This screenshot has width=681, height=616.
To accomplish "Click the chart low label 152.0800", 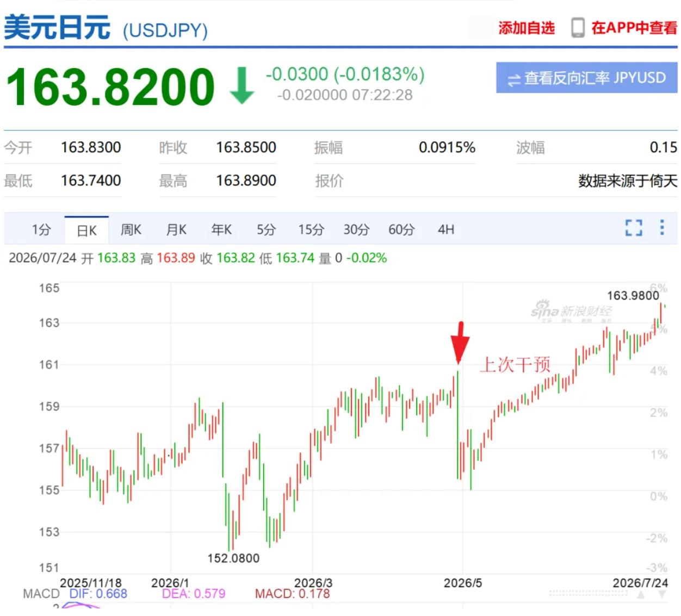I will (x=233, y=558).
